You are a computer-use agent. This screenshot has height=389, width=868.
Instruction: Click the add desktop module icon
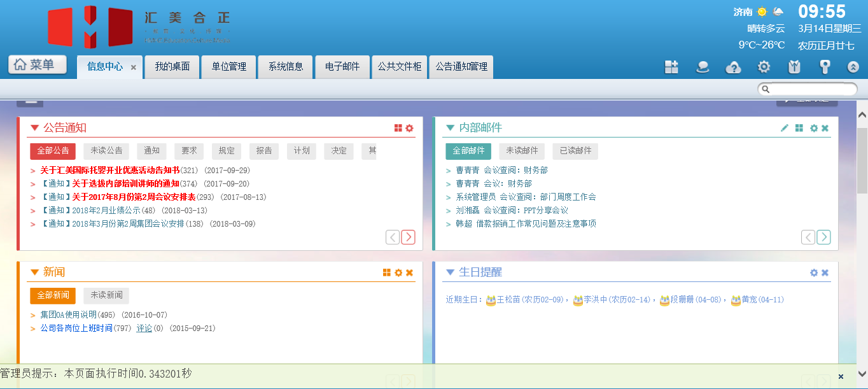coord(671,67)
